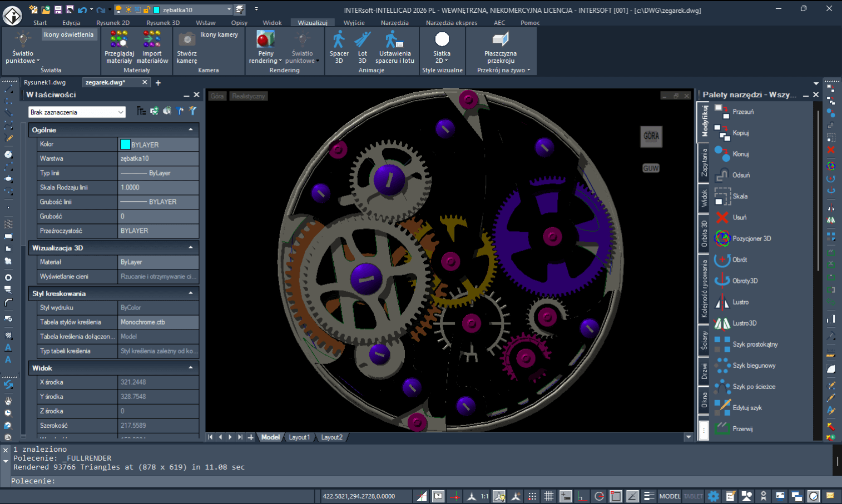This screenshot has height=504, width=842.
Task: Click the GÓRA view cube button
Action: pyautogui.click(x=651, y=137)
